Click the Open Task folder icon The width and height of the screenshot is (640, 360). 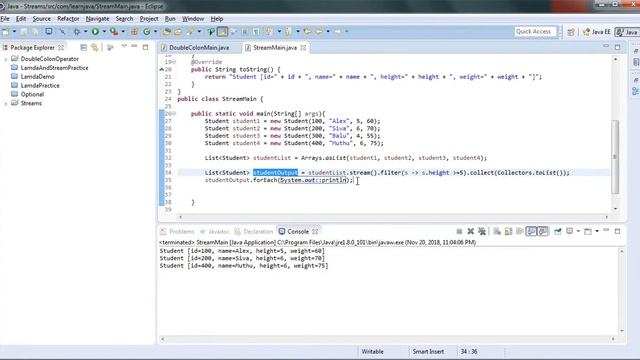point(178,31)
